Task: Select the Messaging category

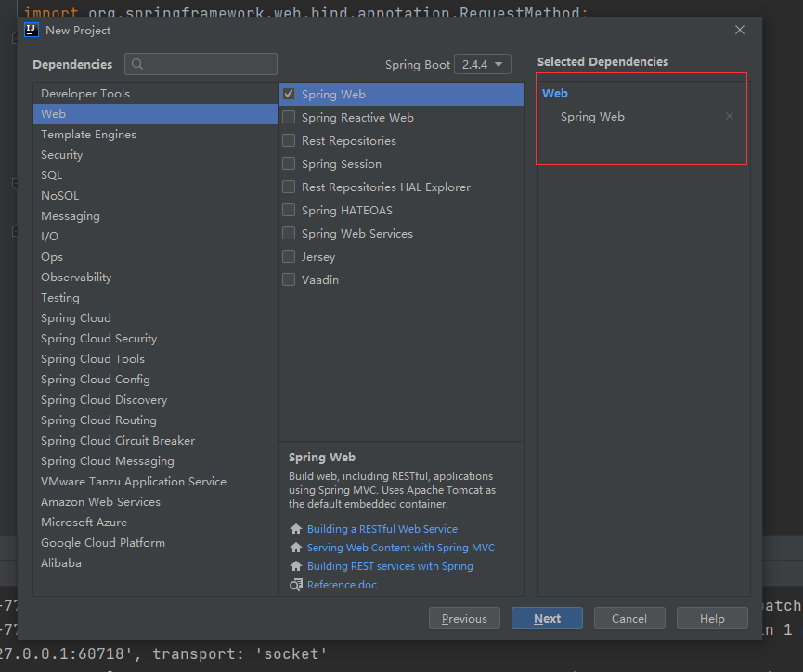Action: point(156,216)
